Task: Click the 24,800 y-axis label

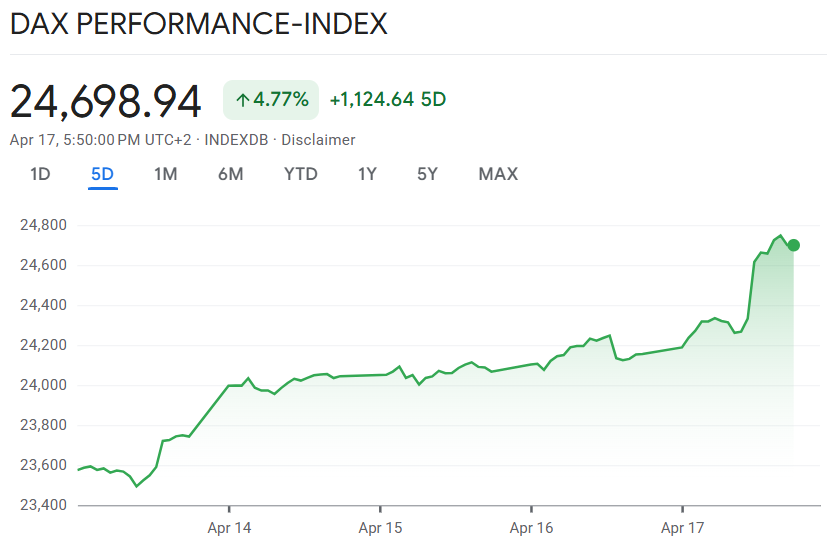Action: (42, 225)
